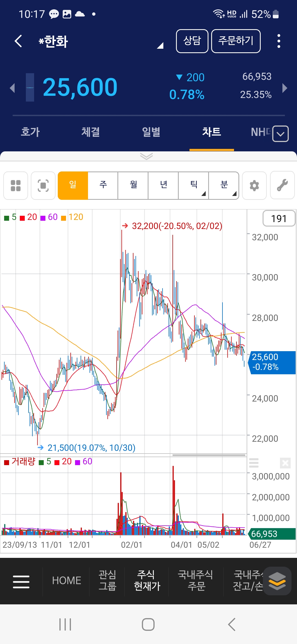Open 국내주식 잔고 menu item
This screenshot has width=297, height=644.
pyautogui.click(x=248, y=581)
